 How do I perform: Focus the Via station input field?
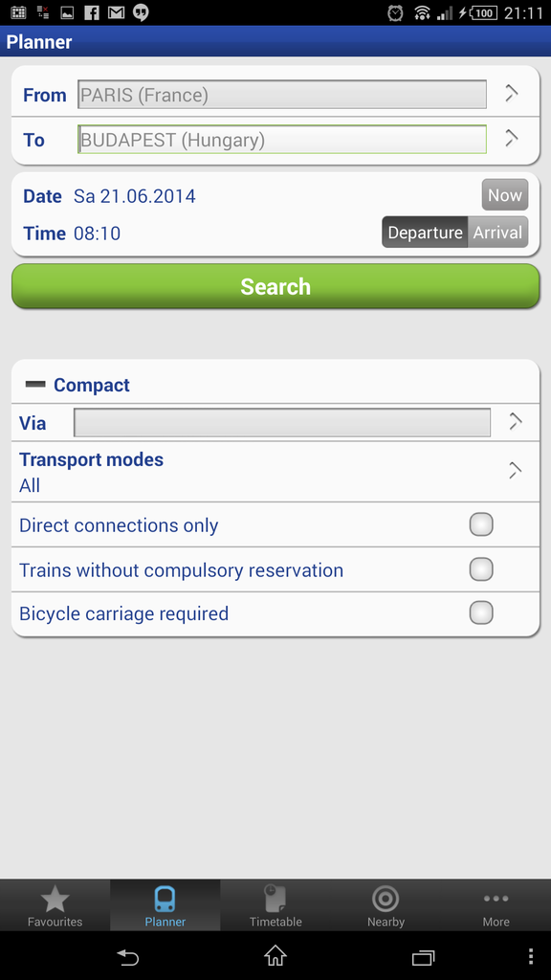[282, 422]
